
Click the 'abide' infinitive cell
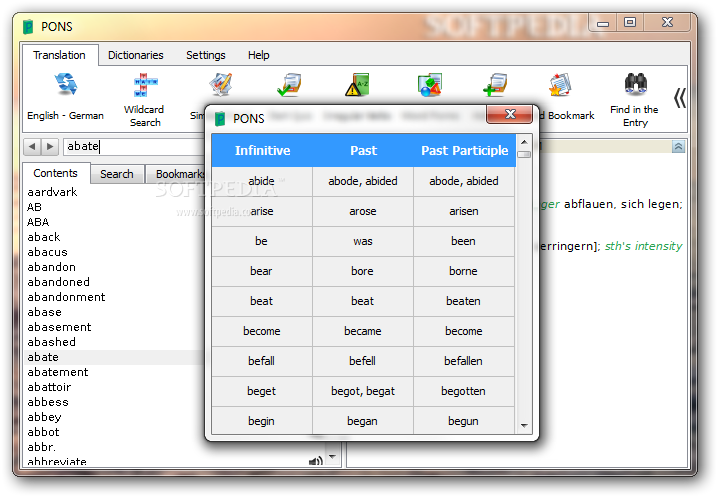click(262, 181)
